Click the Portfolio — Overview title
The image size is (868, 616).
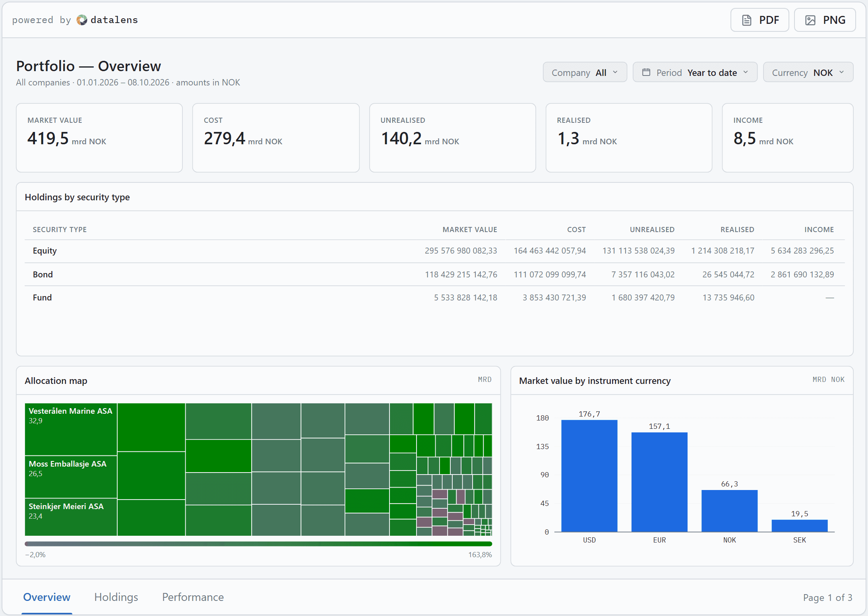coord(88,66)
